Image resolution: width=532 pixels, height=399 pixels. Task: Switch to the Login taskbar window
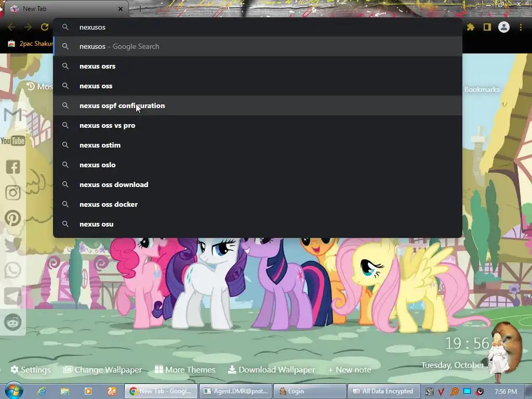(310, 391)
